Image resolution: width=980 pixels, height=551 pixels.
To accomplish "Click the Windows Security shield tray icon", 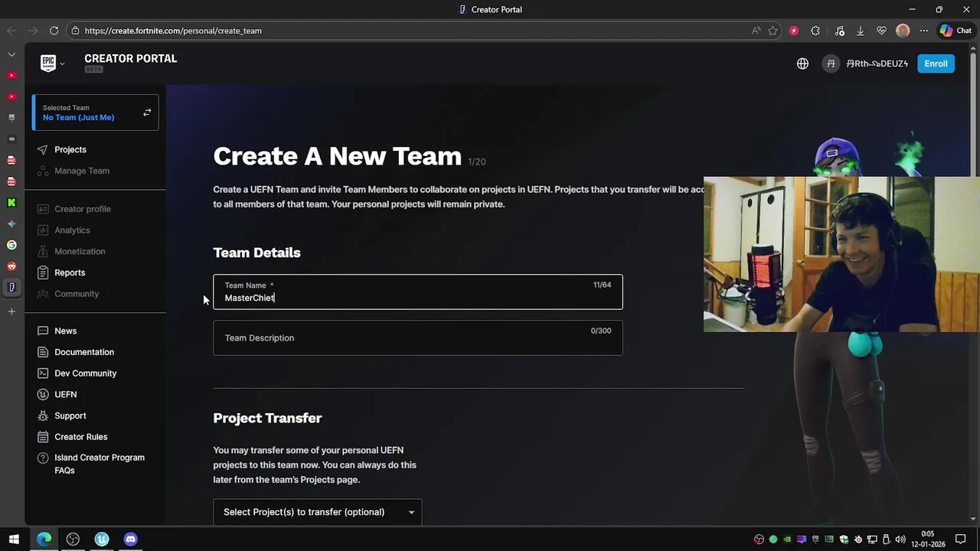I will [x=844, y=540].
